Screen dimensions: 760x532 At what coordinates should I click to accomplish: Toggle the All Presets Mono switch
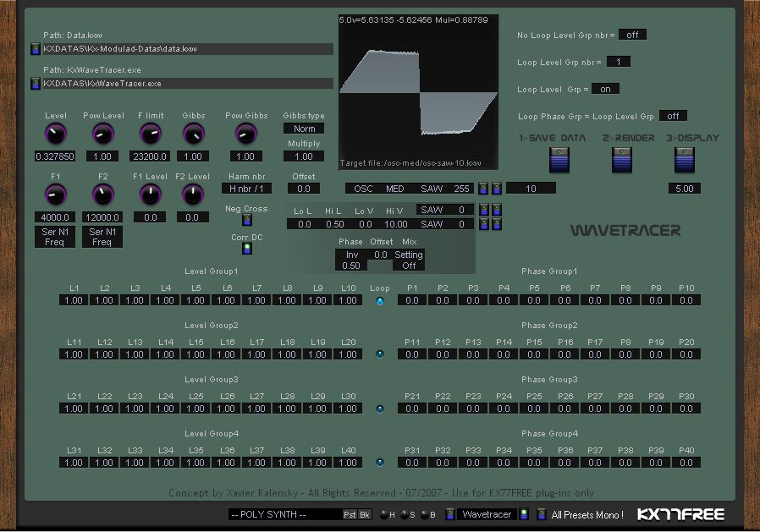540,514
